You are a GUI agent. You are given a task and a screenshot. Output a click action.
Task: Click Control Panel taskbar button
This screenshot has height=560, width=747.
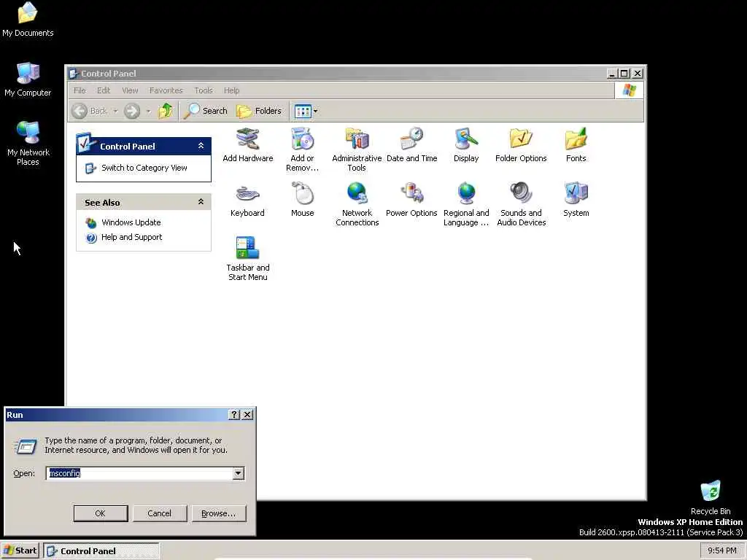coord(101,551)
